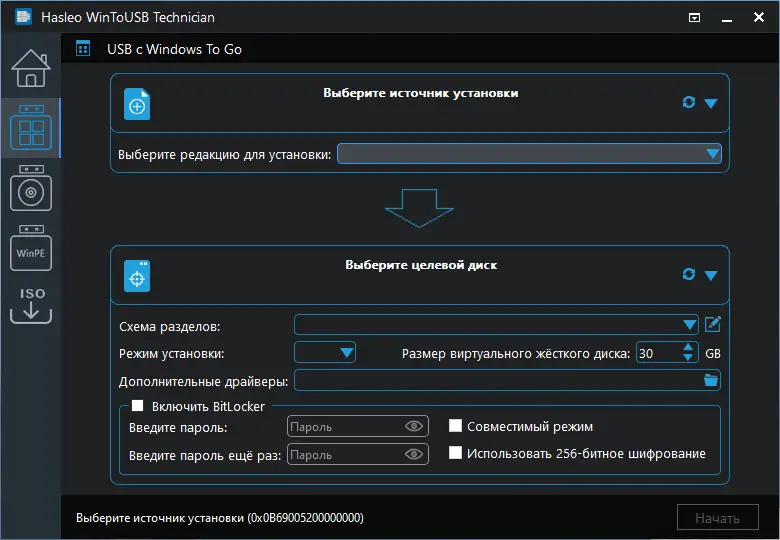Enable the Включить BitLocker checkbox
780x540 pixels.
(x=137, y=406)
